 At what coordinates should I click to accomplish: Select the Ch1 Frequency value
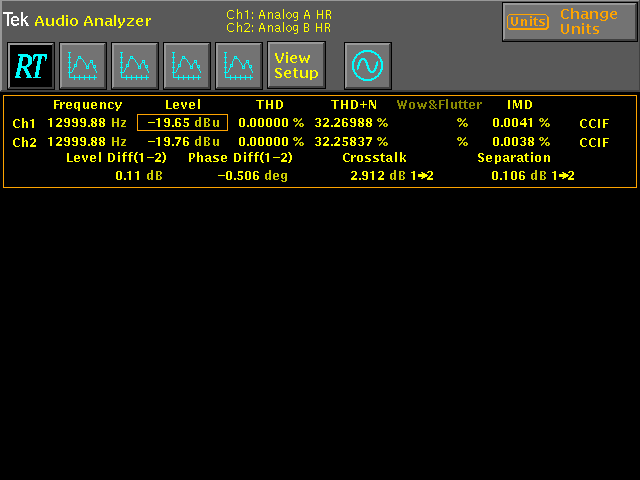coord(87,123)
